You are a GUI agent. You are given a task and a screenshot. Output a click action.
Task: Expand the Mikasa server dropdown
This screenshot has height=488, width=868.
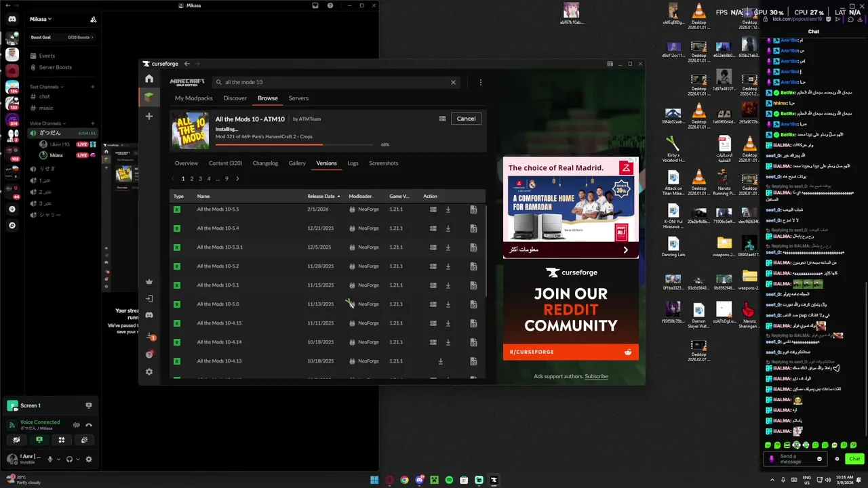pos(41,19)
